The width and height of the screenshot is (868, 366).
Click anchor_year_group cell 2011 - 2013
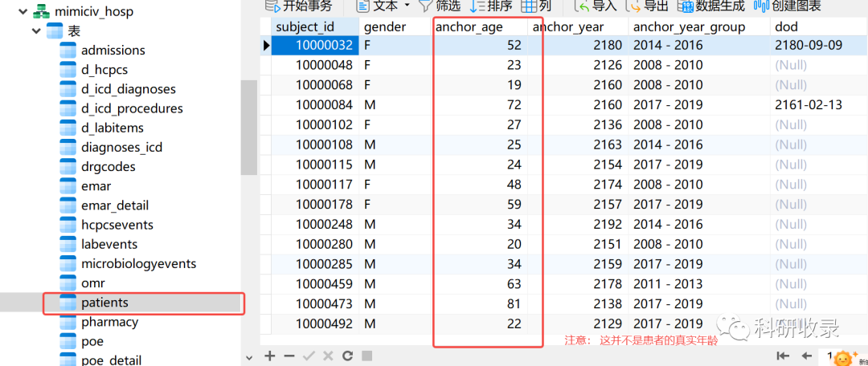click(700, 283)
